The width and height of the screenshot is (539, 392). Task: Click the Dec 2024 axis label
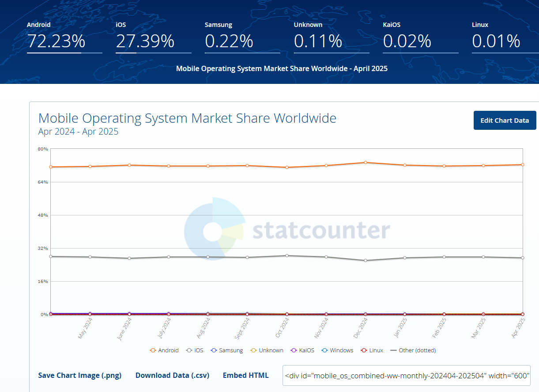(x=361, y=328)
